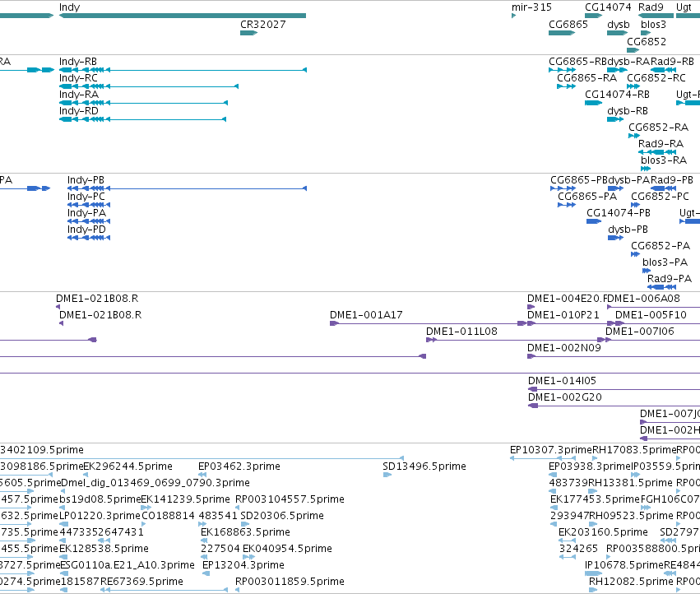Click the dysb gene arrow
This screenshot has height=594, width=700.
click(618, 33)
